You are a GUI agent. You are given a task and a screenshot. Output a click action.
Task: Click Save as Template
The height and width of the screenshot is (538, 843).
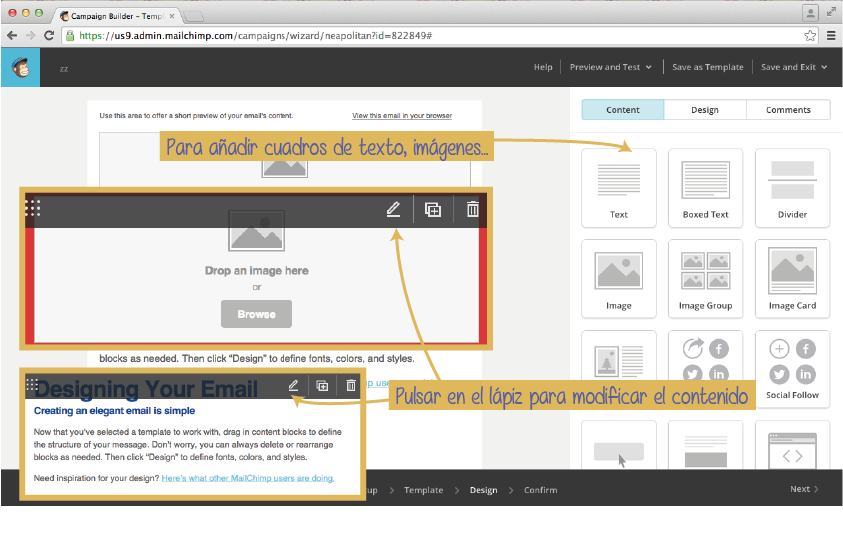pos(708,67)
